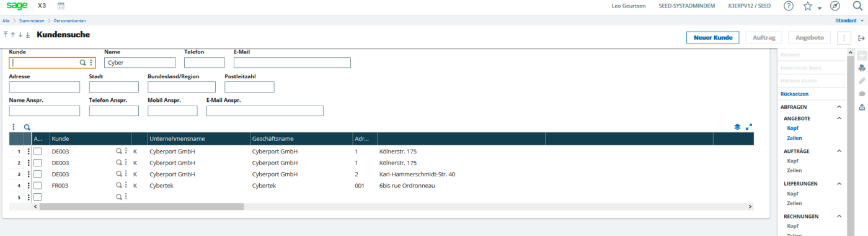Click the Neuer Kunde button
The height and width of the screenshot is (236, 868).
coord(713,38)
